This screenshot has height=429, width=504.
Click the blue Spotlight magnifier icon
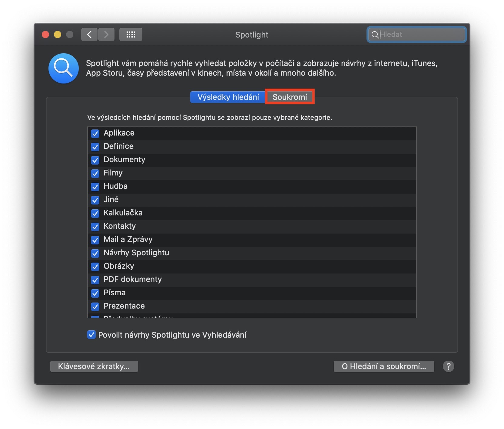click(x=64, y=68)
